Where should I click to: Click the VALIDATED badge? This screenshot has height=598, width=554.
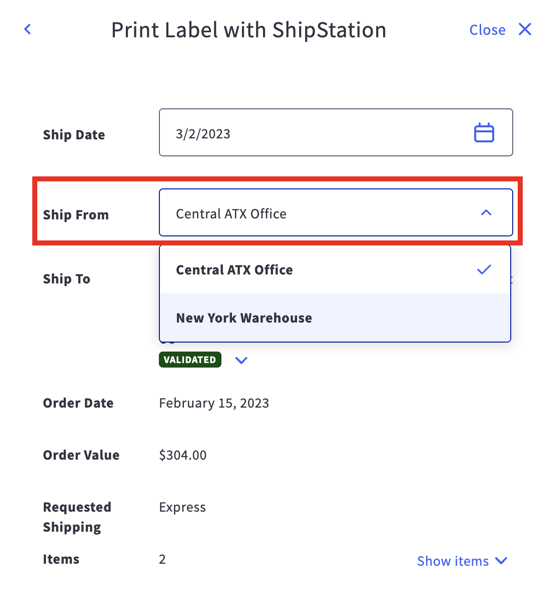click(190, 360)
